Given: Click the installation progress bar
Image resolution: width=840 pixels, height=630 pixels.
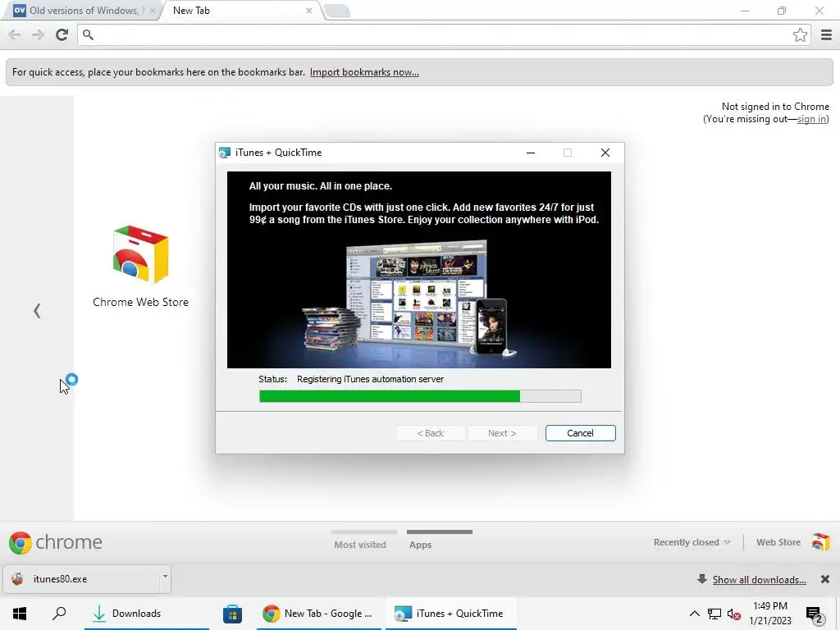Looking at the screenshot, I should coord(420,396).
